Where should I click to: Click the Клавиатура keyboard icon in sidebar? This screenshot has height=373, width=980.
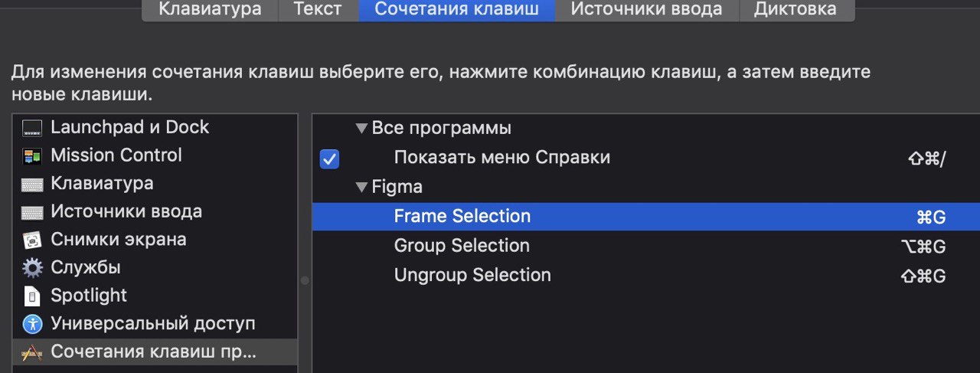[x=31, y=185]
